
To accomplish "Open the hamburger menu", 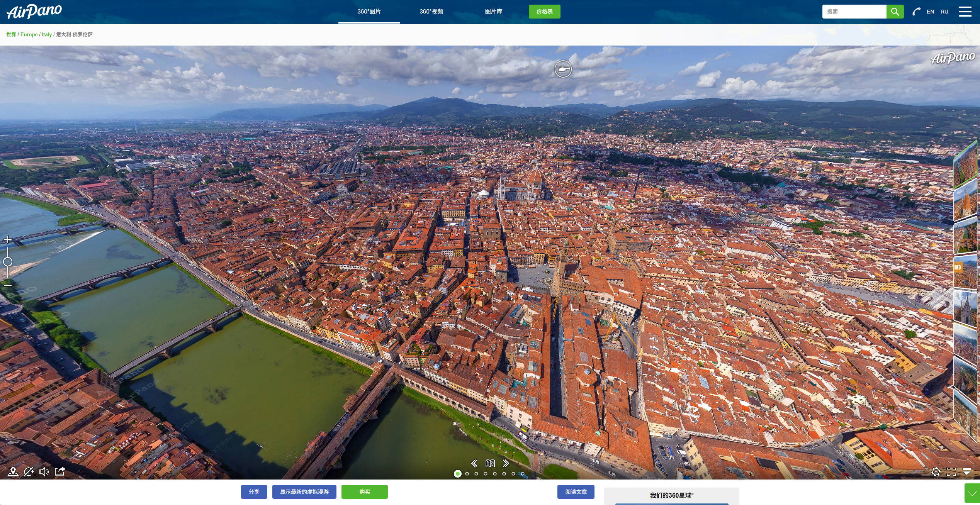I will (x=965, y=12).
